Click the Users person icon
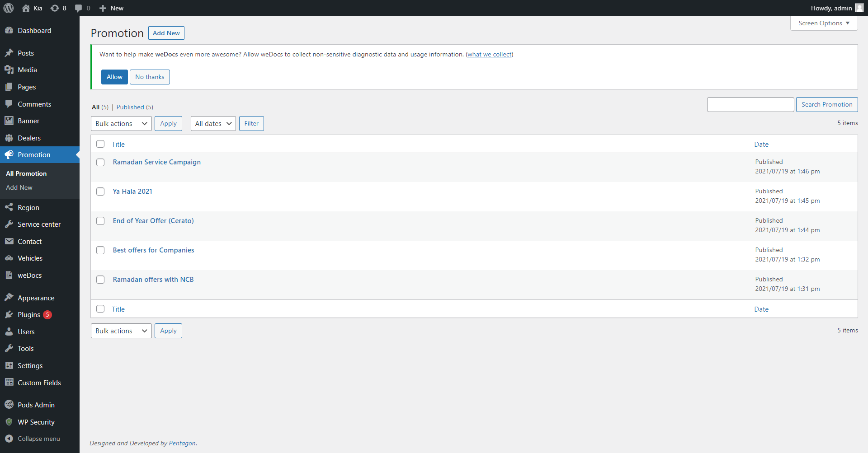The width and height of the screenshot is (868, 453). tap(9, 332)
